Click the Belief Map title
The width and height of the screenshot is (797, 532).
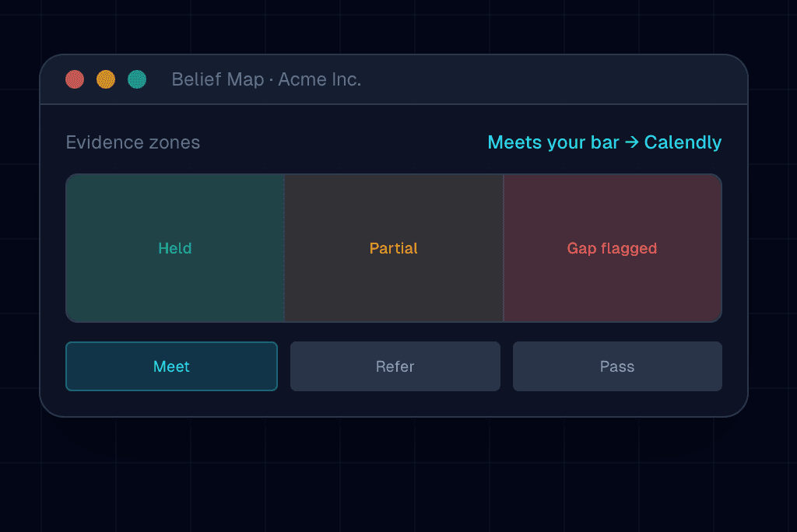pyautogui.click(x=218, y=79)
